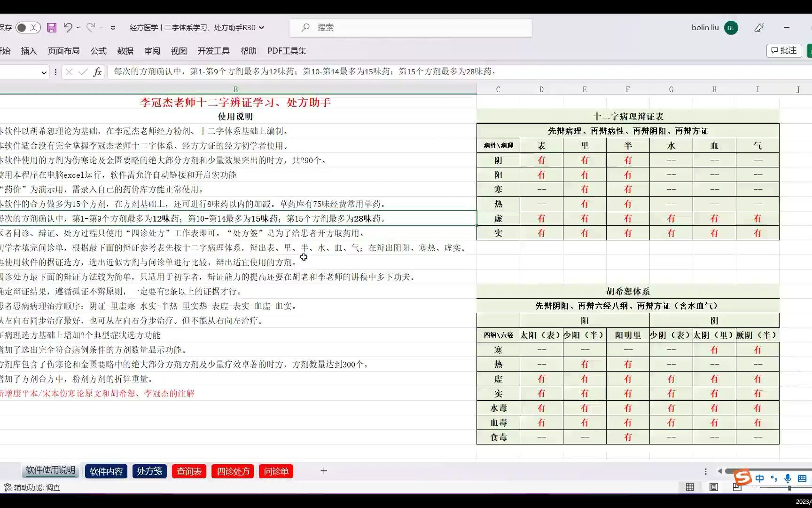Click the formula bar options dots
The image size is (812, 508).
tap(55, 72)
